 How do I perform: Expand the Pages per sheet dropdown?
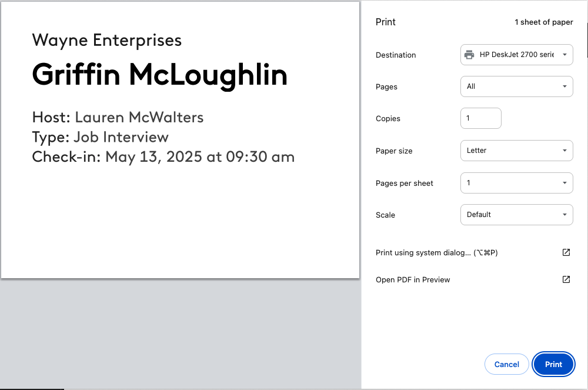tap(516, 183)
